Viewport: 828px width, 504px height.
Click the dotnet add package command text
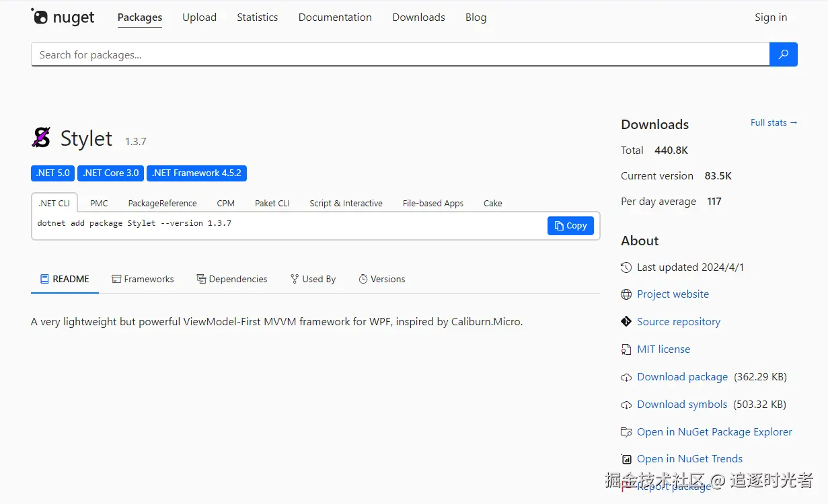coord(135,223)
